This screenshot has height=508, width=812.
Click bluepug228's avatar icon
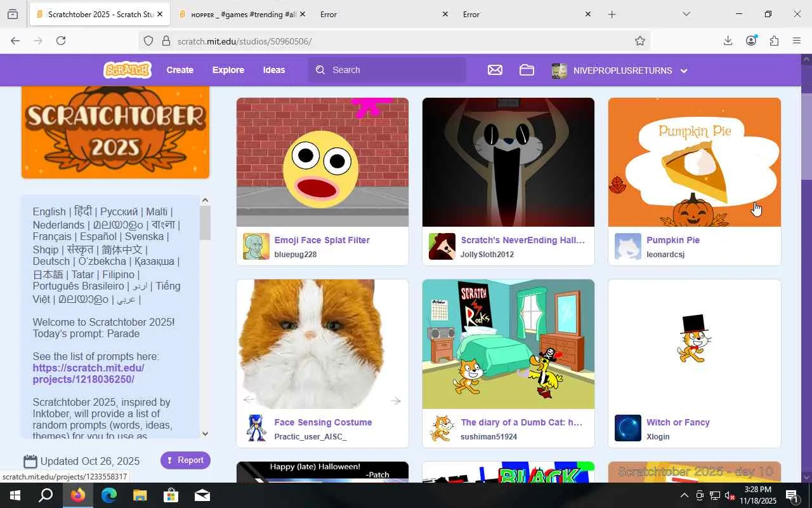tap(256, 246)
